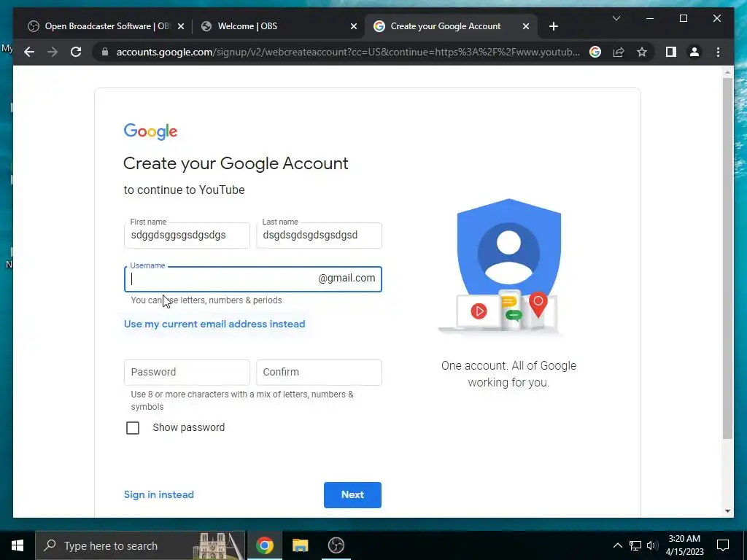Open the Chrome profile menu
Screen dimensions: 747x560
click(694, 52)
